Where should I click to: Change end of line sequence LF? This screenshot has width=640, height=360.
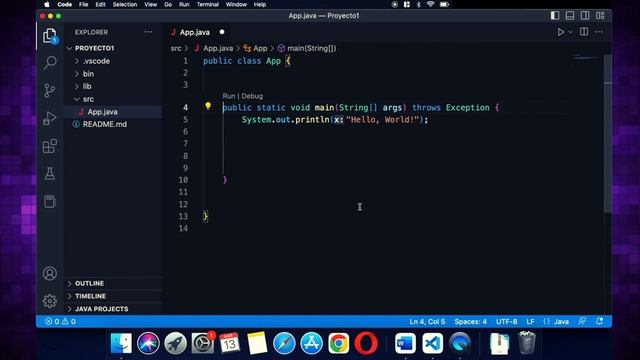[530, 321]
